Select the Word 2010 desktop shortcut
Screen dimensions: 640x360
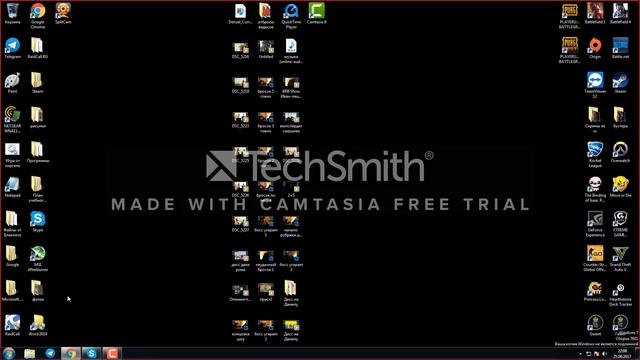click(38, 325)
